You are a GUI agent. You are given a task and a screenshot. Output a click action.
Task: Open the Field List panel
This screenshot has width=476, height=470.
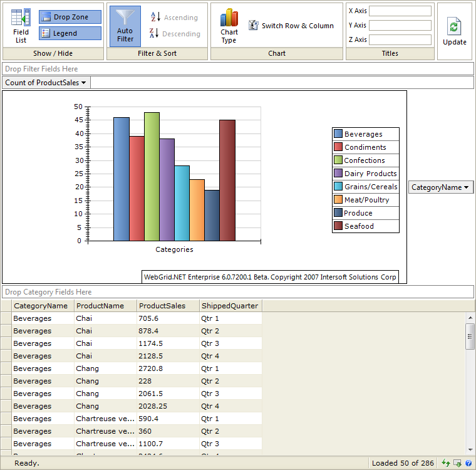point(21,26)
